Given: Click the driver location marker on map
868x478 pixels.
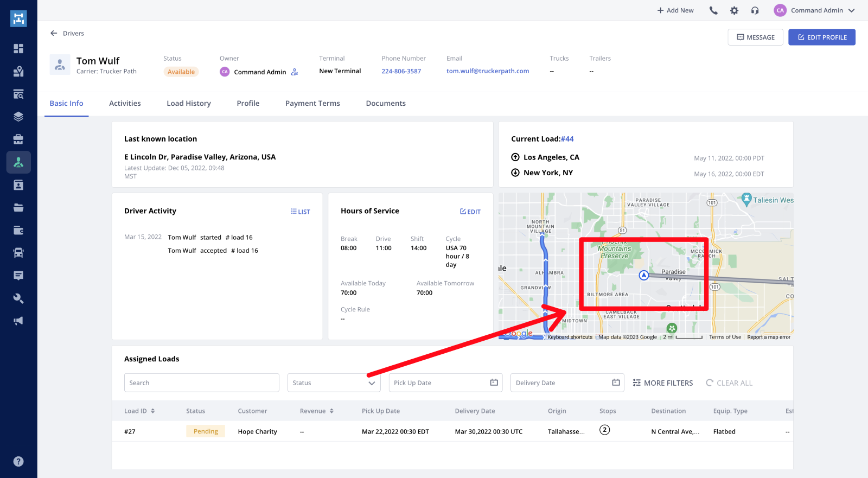Looking at the screenshot, I should [x=644, y=275].
